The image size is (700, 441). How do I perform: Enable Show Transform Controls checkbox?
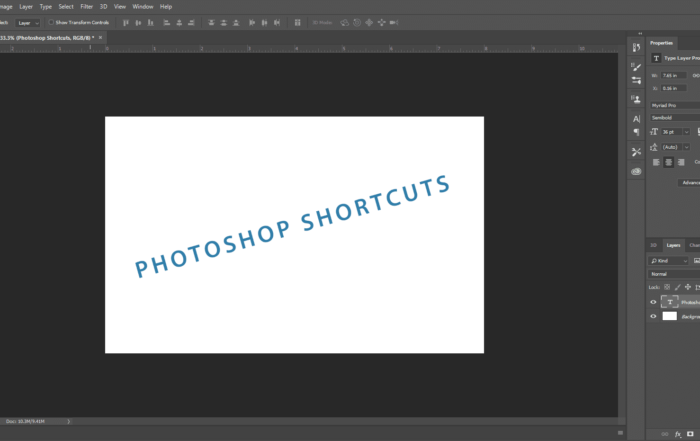point(51,21)
